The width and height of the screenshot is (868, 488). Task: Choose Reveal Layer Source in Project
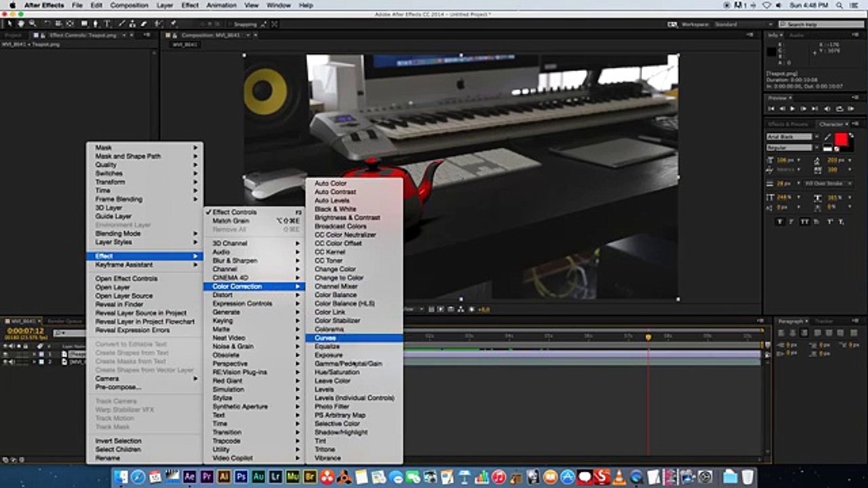pyautogui.click(x=144, y=313)
